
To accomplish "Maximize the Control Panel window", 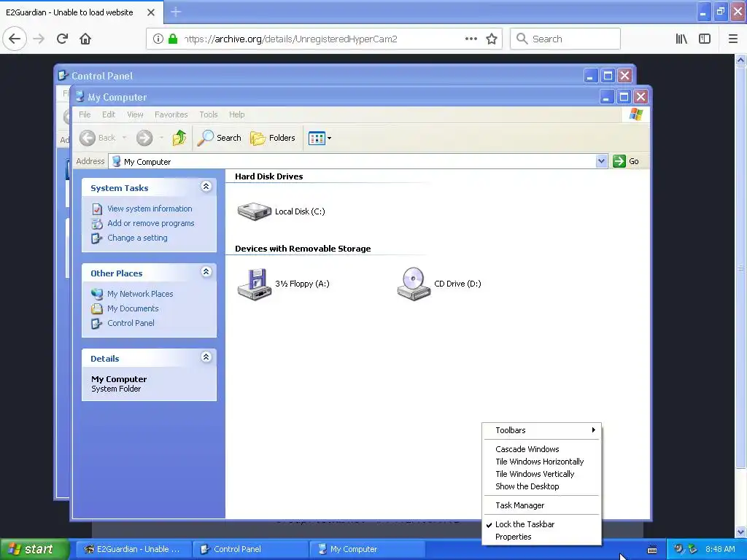I will pos(608,76).
